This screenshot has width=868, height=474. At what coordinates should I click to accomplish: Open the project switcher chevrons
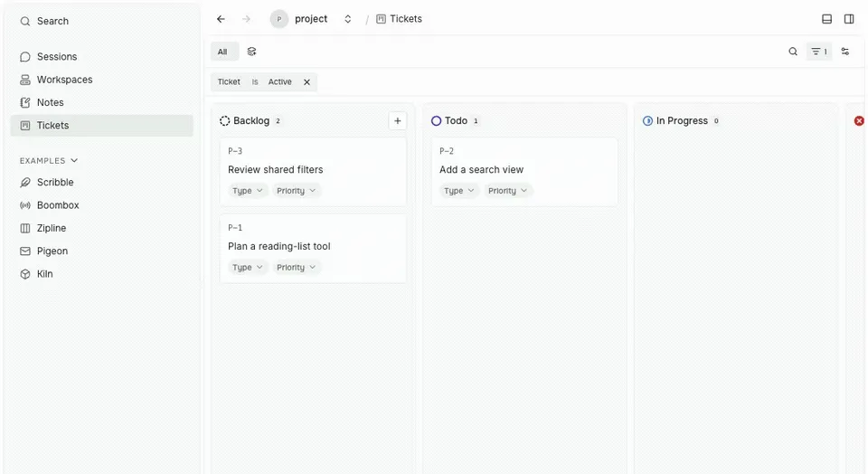(x=347, y=19)
